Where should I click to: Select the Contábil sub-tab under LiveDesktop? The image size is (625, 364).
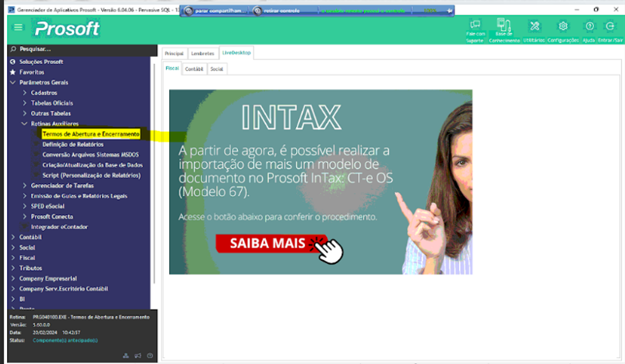click(194, 69)
